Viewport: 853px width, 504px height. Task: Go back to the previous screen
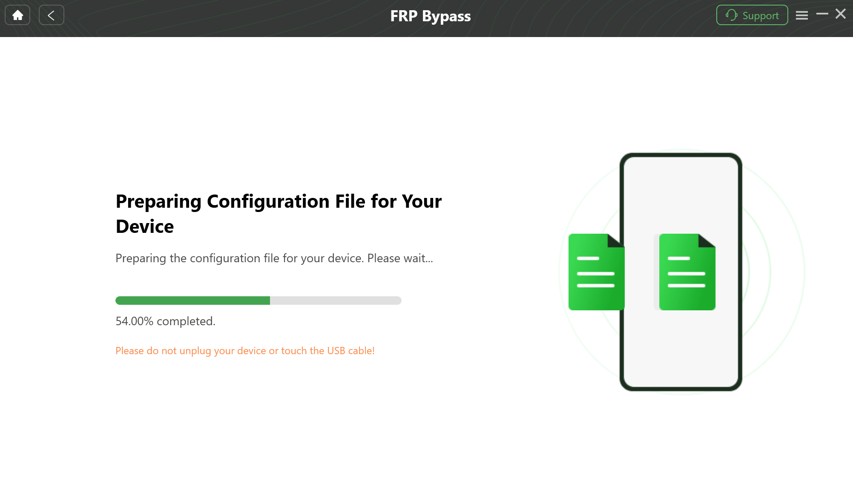51,14
